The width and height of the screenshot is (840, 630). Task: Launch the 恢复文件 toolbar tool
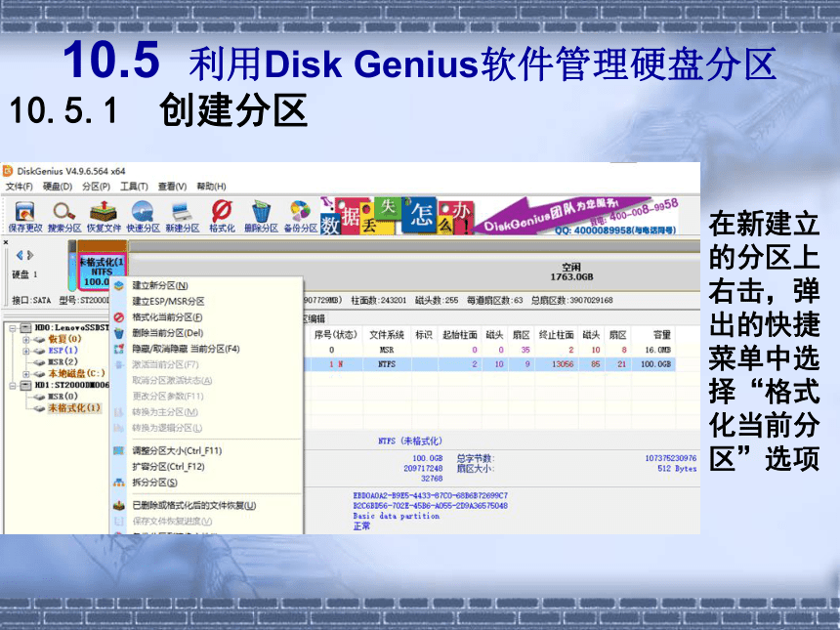pos(104,217)
